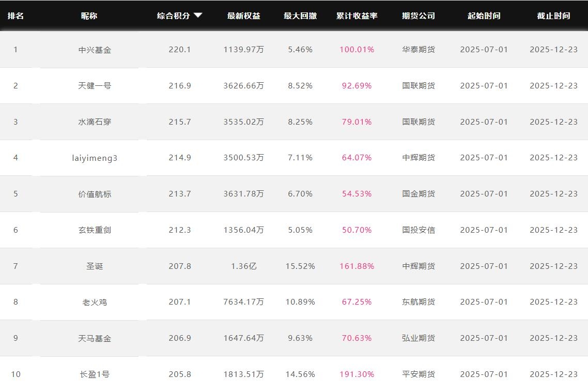This screenshot has height=392, width=588.
Task: Click the 起始时间 column header
Action: pyautogui.click(x=484, y=16)
